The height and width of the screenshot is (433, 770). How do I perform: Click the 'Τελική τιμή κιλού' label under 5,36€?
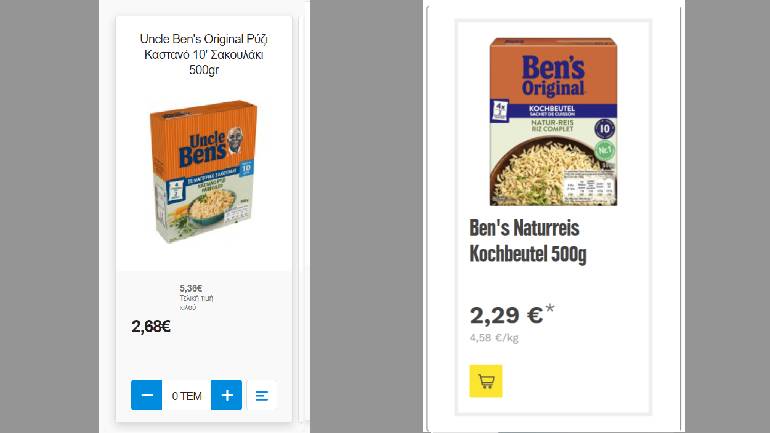[195, 302]
